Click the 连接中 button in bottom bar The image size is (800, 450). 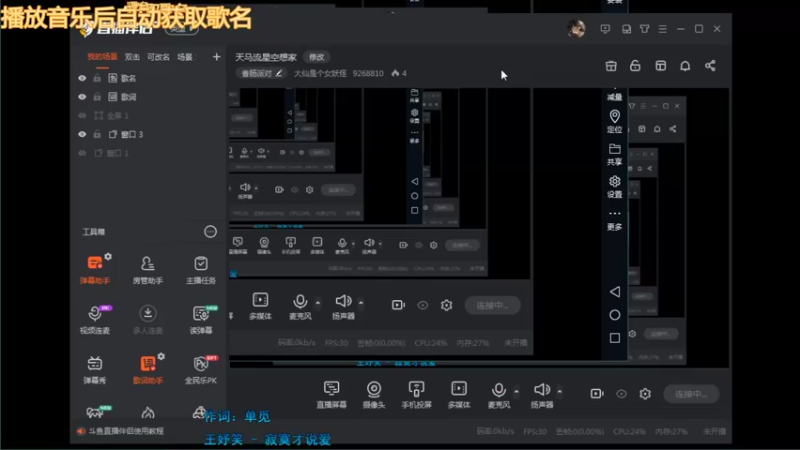click(691, 394)
